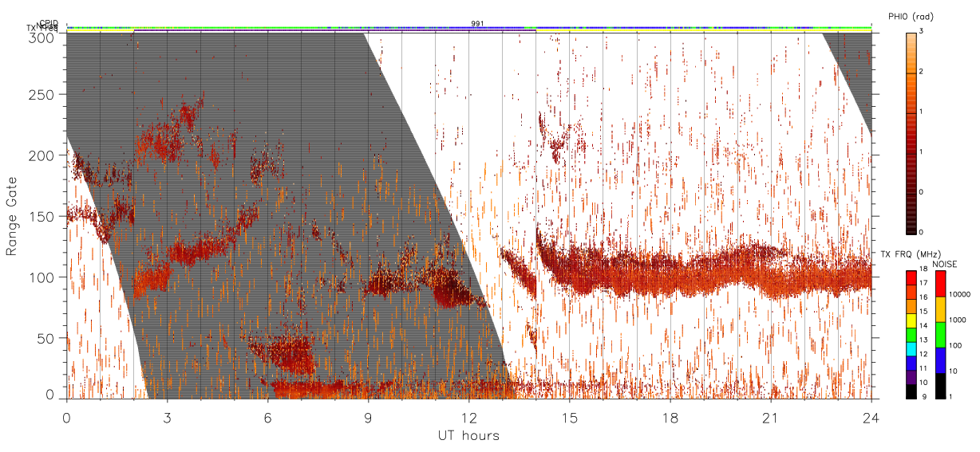Click the red 17–18 MHz swatch in TX FRQ legend
This screenshot has width=980, height=452.
[x=911, y=277]
